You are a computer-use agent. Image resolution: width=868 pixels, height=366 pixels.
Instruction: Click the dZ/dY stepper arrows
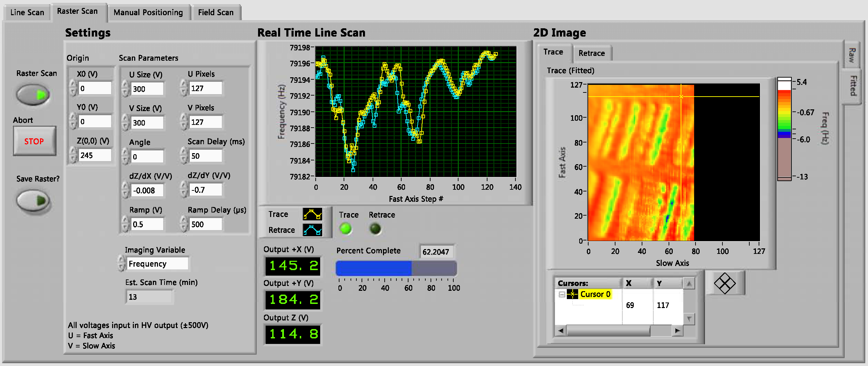(184, 190)
